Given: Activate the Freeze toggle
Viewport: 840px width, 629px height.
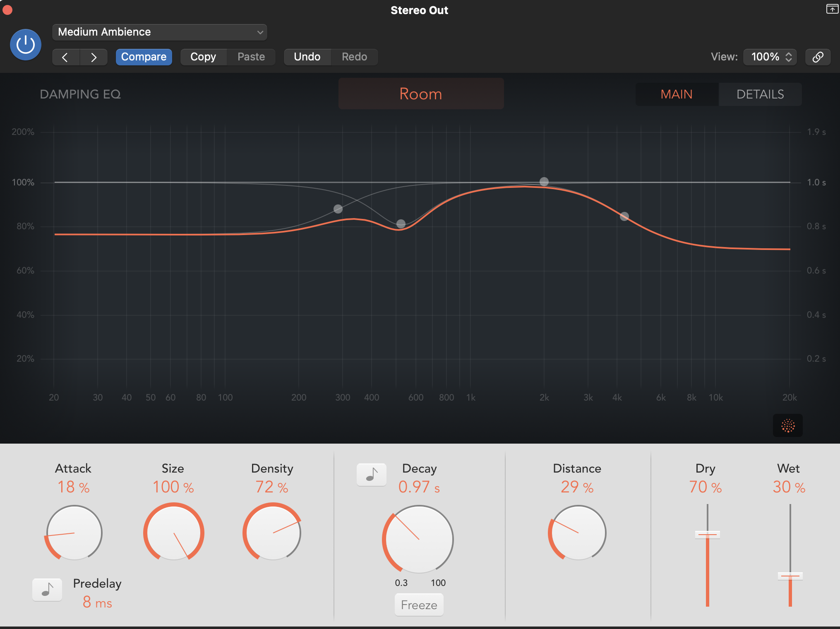Looking at the screenshot, I should pos(419,605).
